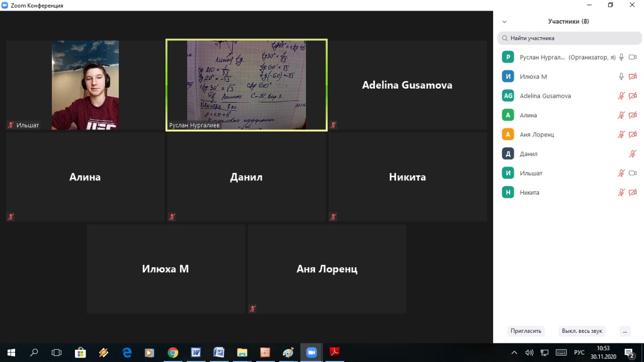
Task: Open Adobe Acrobat from the taskbar
Action: [335, 352]
